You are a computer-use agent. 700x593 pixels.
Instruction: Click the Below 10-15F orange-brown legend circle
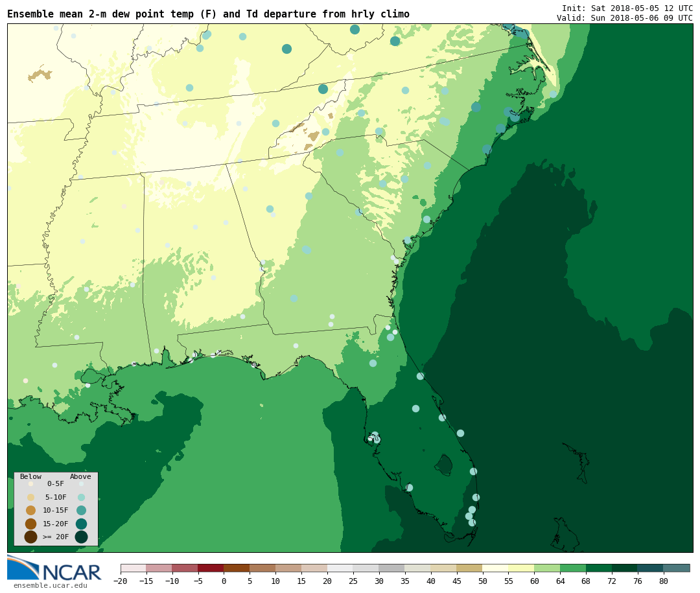point(31,511)
